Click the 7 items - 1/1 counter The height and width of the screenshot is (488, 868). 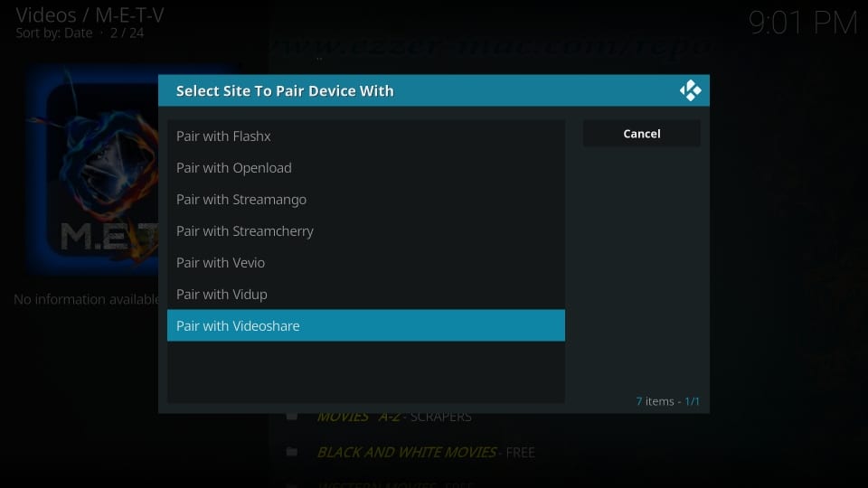(667, 401)
